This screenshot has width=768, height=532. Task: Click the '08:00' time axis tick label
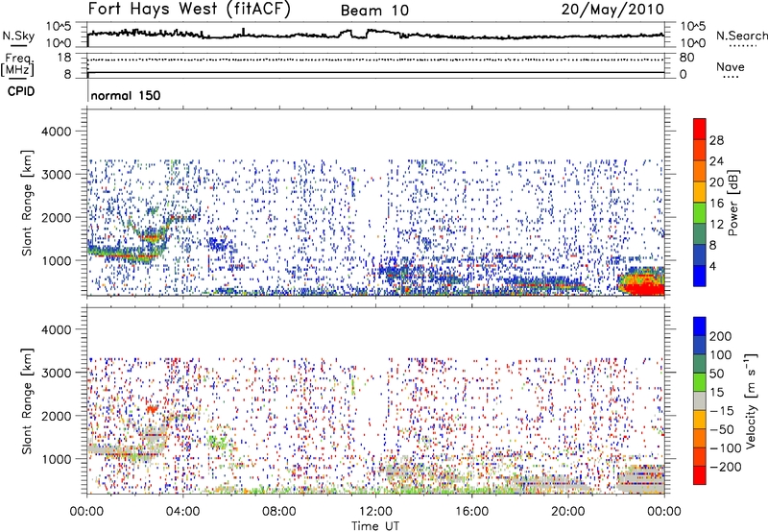click(x=279, y=512)
